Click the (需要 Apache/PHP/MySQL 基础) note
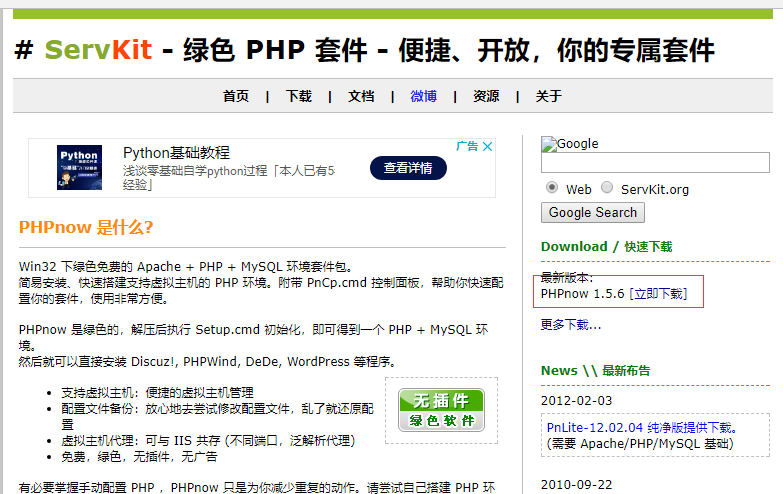This screenshot has height=494, width=783. (640, 444)
